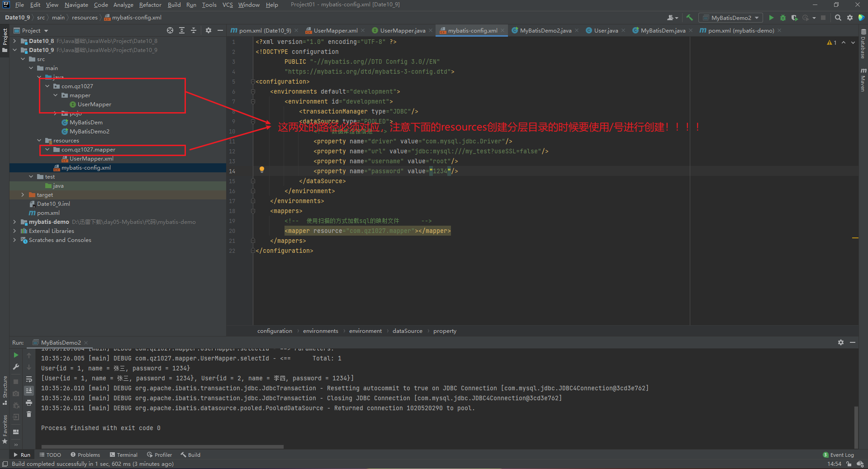Open IDE settings with the toolbar gear
The height and width of the screenshot is (469, 868).
[850, 18]
